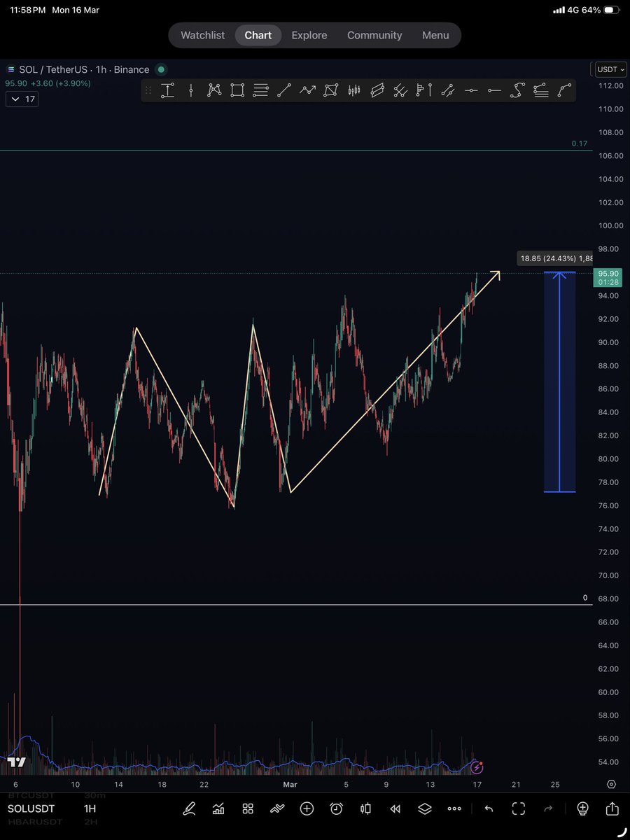630x840 pixels.
Task: Tap the green market status dot
Action: click(161, 69)
